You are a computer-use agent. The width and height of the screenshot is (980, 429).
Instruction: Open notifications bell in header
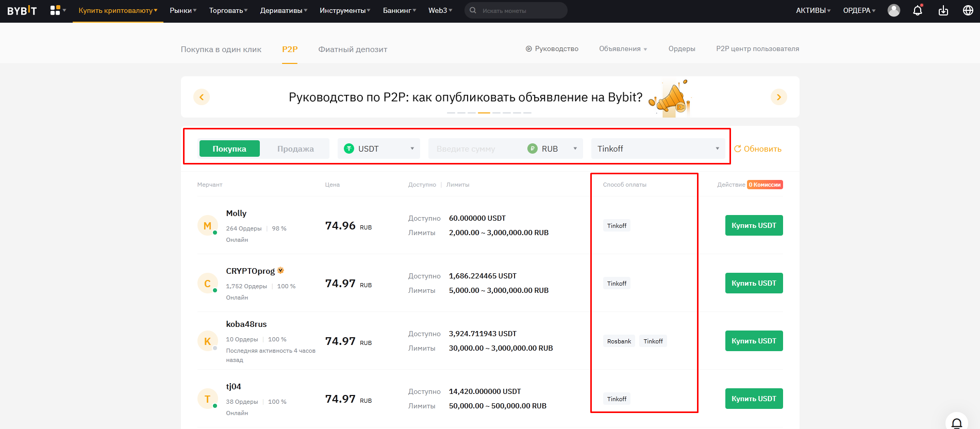point(918,10)
